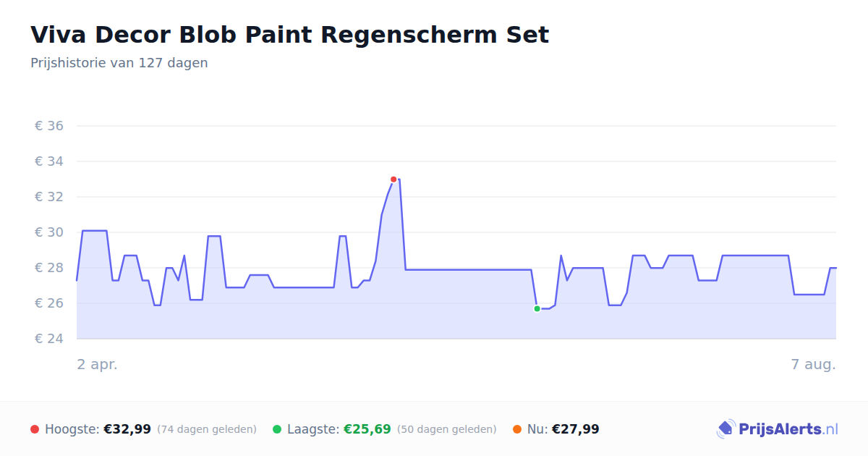The image size is (868, 456).
Task: Click the € 30 axis label
Action: [x=49, y=232]
